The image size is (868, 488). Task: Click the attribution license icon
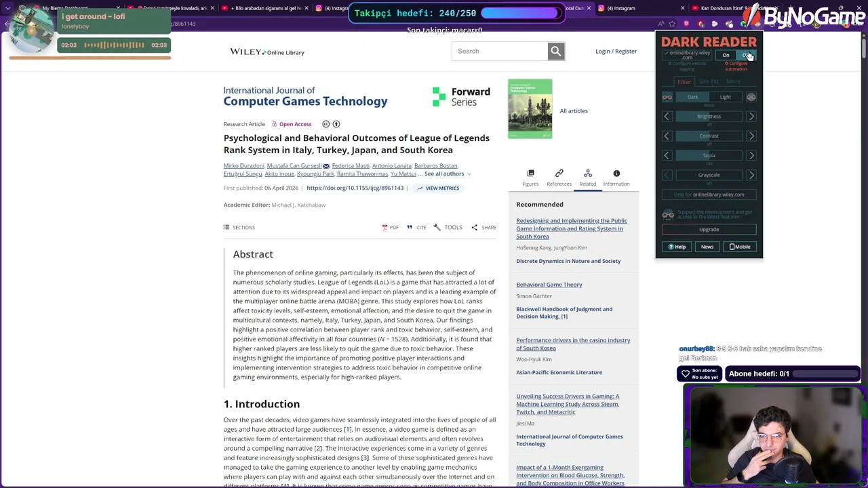tap(336, 124)
